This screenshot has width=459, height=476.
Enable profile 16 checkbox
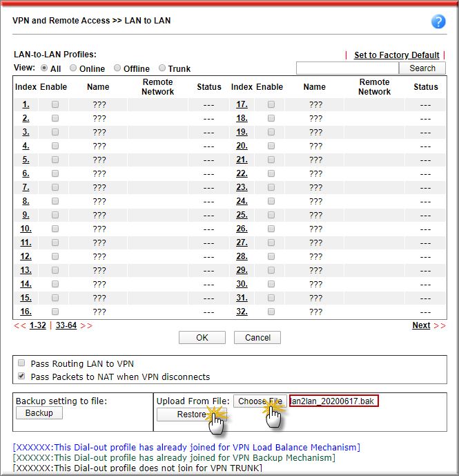pyautogui.click(x=55, y=312)
